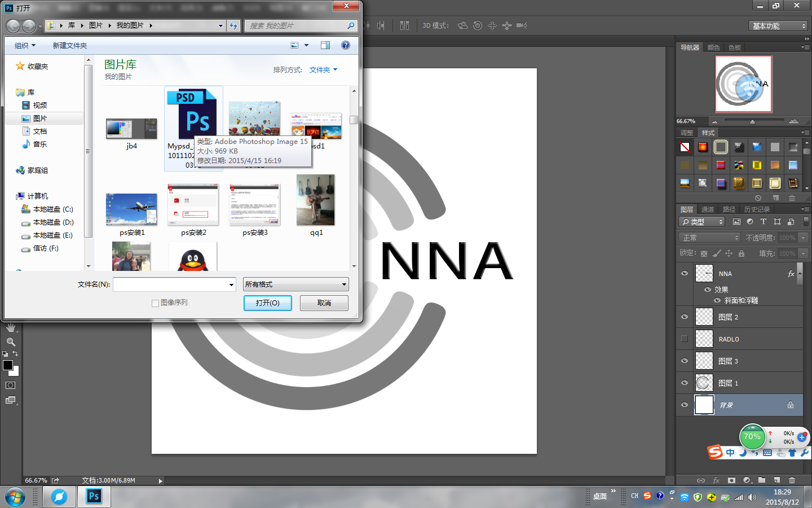The image size is (812, 508).
Task: Click the 3D pan mode icon
Action: pyautogui.click(x=492, y=25)
